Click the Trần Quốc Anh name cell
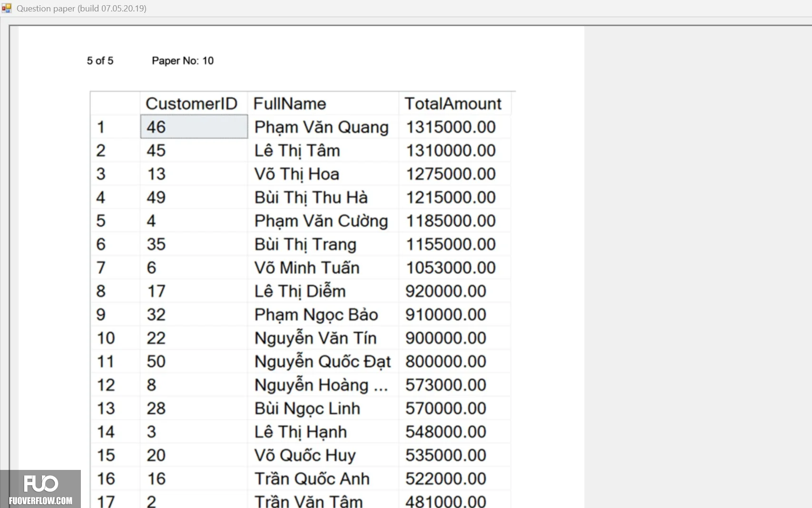 (x=323, y=478)
